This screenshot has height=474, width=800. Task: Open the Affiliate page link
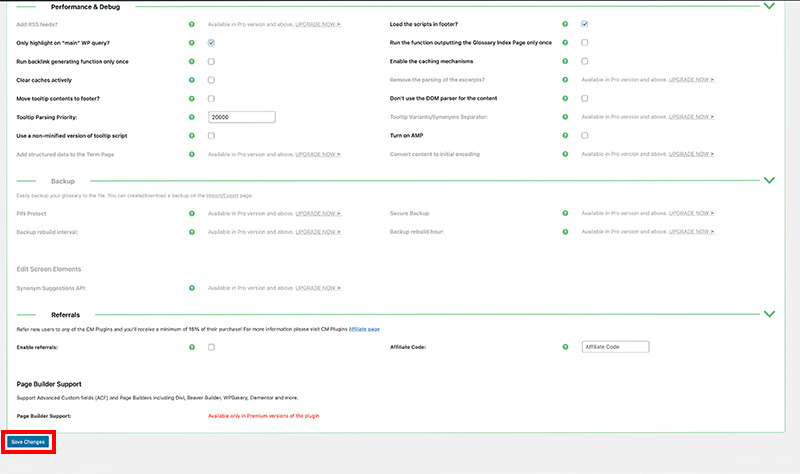(364, 329)
